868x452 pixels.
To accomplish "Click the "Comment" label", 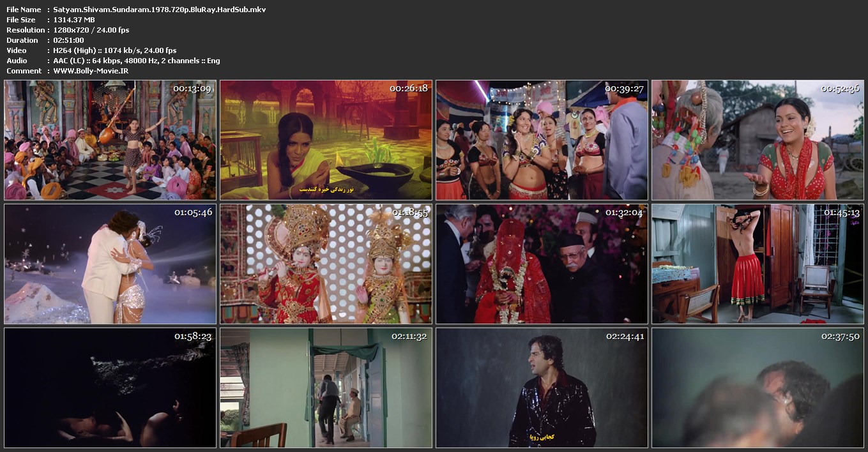I will click(x=24, y=71).
